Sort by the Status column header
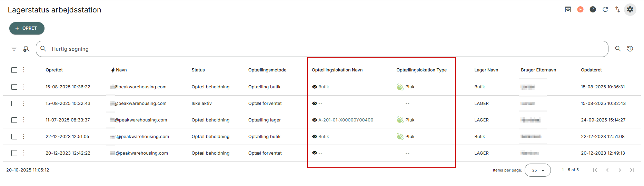Screen dimensions: 644x186 pos(198,70)
